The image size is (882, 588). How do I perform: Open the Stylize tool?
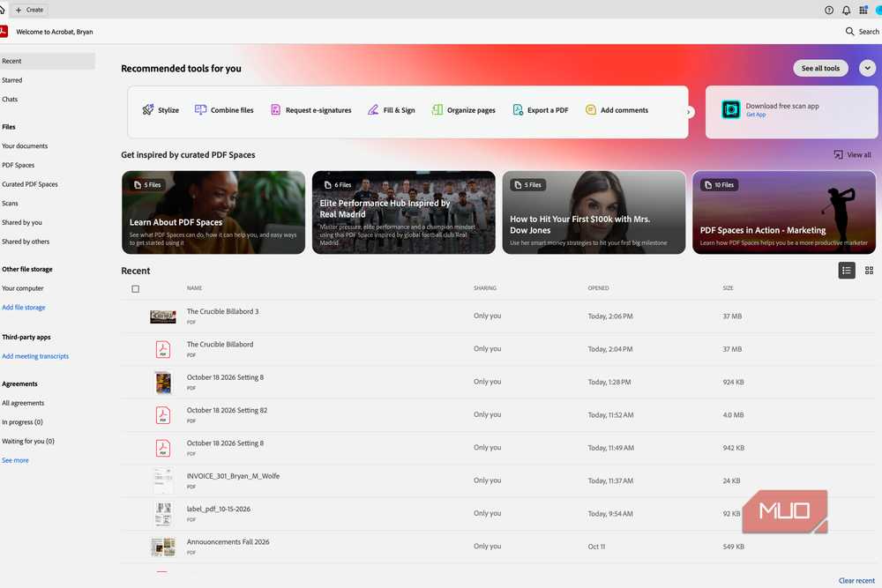point(161,110)
